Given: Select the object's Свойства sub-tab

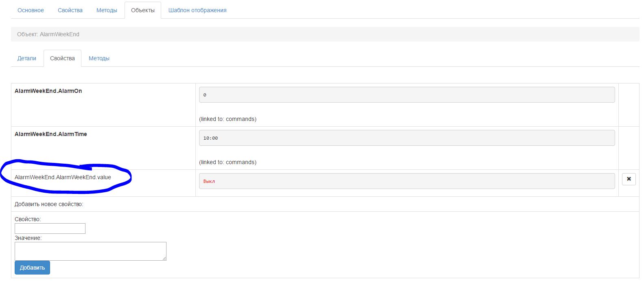Looking at the screenshot, I should pyautogui.click(x=62, y=58).
